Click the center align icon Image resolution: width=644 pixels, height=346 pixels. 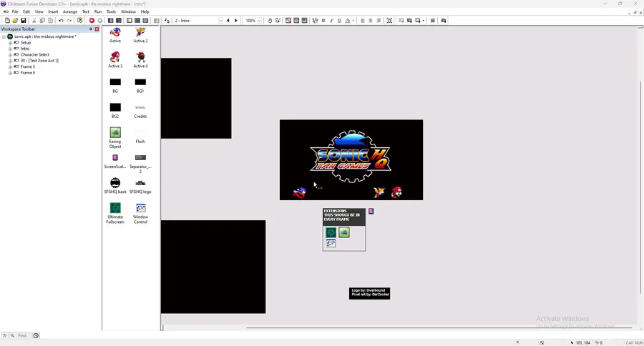click(371, 21)
